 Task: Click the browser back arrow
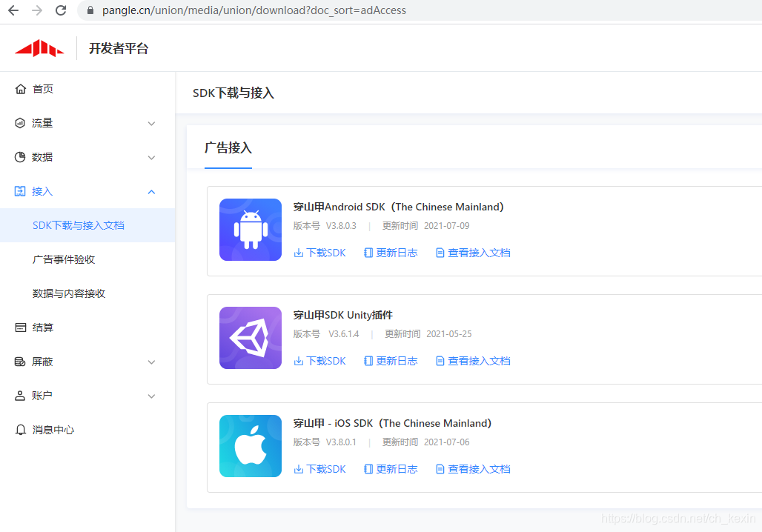(x=13, y=10)
